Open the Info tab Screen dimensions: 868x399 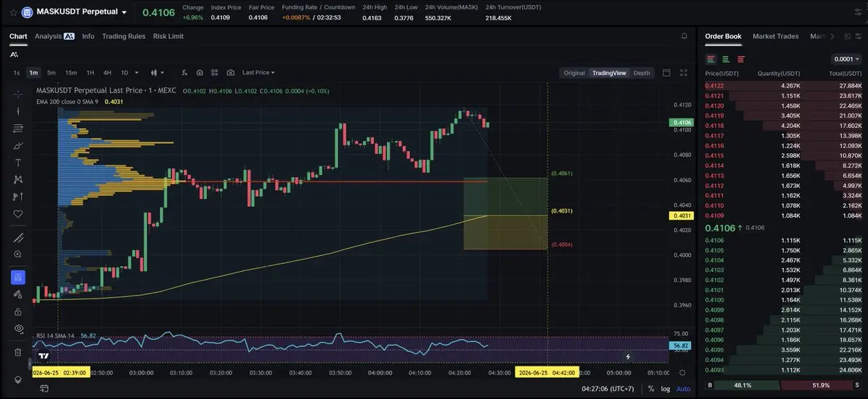coord(88,36)
